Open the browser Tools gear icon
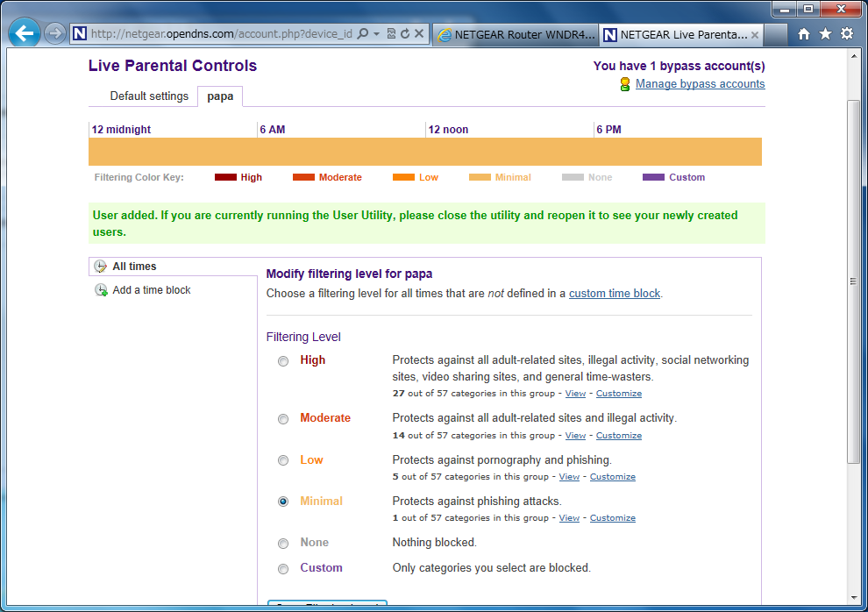Viewport: 868px width, 612px height. (x=846, y=34)
